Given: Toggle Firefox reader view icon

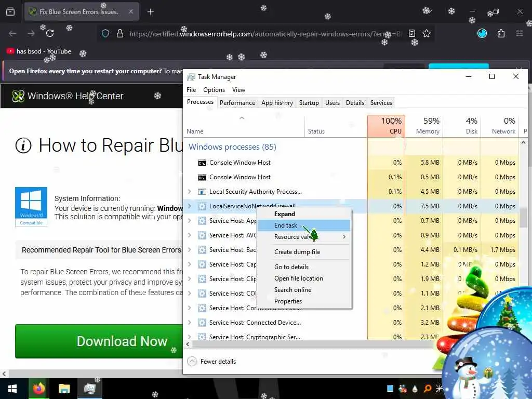Looking at the screenshot, I should click(x=412, y=33).
